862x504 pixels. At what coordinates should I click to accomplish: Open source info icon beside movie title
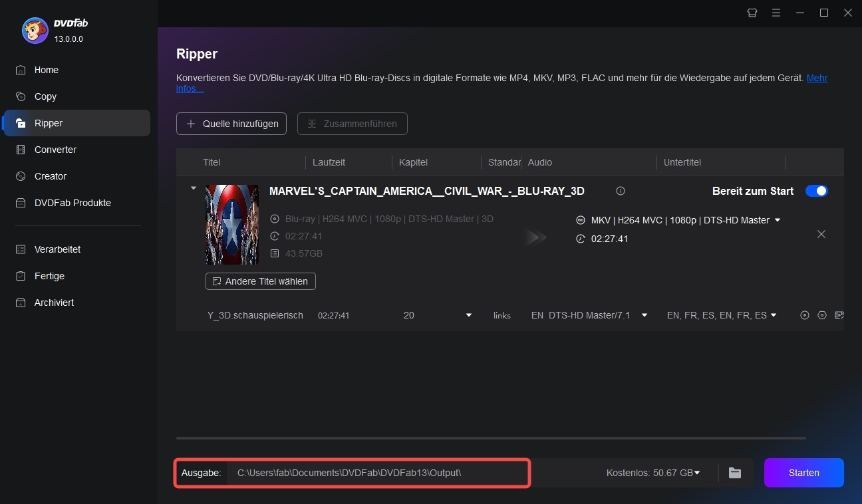pyautogui.click(x=621, y=191)
